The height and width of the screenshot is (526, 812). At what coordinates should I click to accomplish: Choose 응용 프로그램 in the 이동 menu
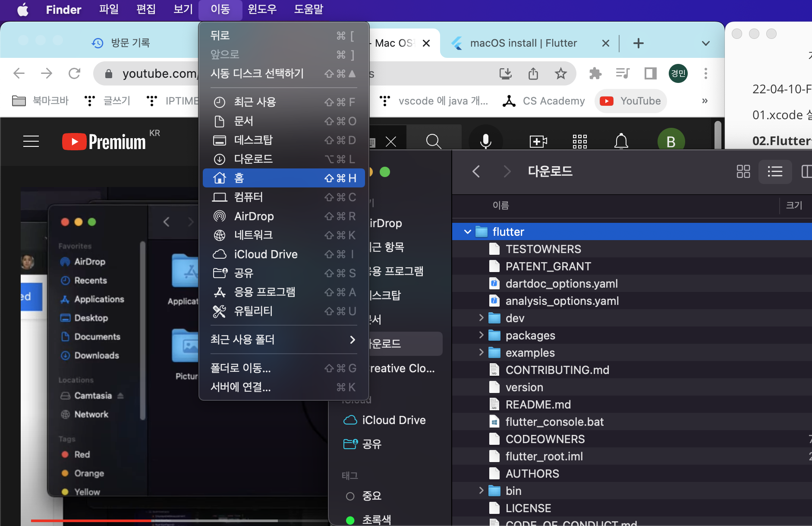point(284,292)
